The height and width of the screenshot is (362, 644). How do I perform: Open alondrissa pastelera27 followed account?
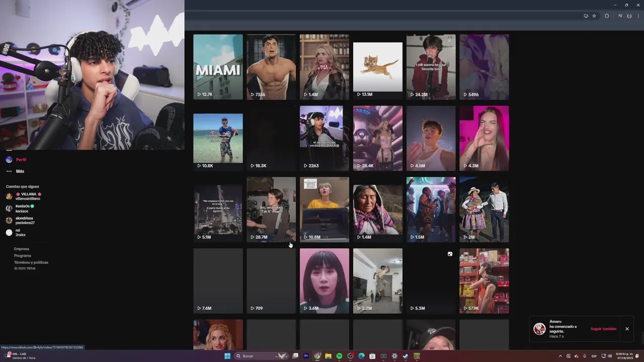(x=20, y=220)
